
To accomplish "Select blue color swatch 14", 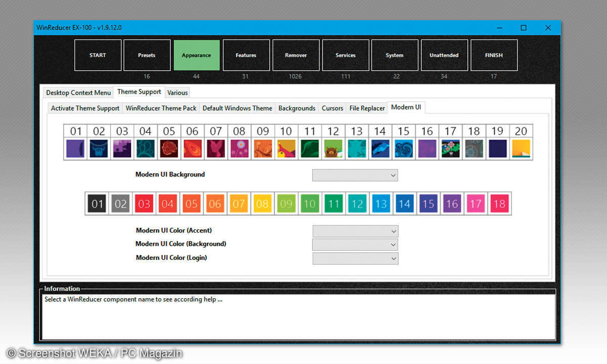I will tap(404, 204).
